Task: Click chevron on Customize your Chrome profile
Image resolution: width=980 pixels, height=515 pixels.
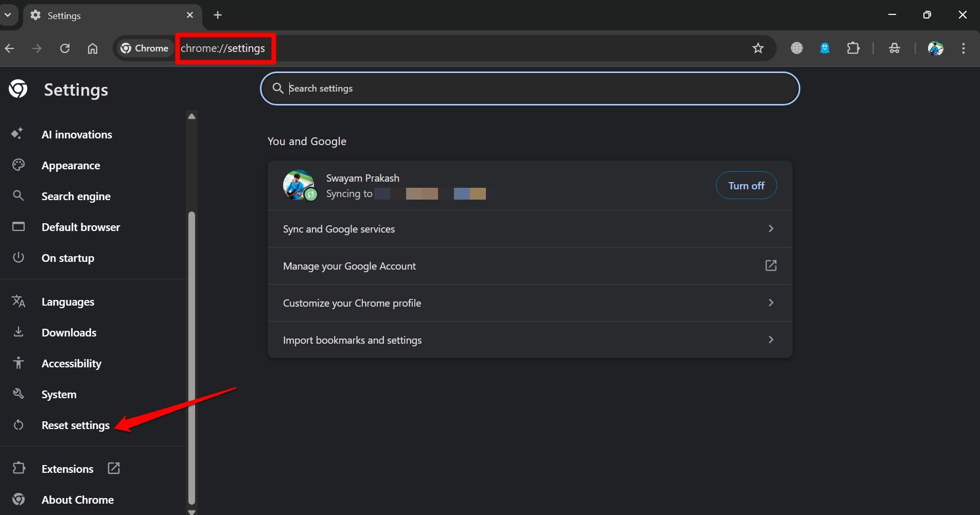Action: click(x=771, y=303)
